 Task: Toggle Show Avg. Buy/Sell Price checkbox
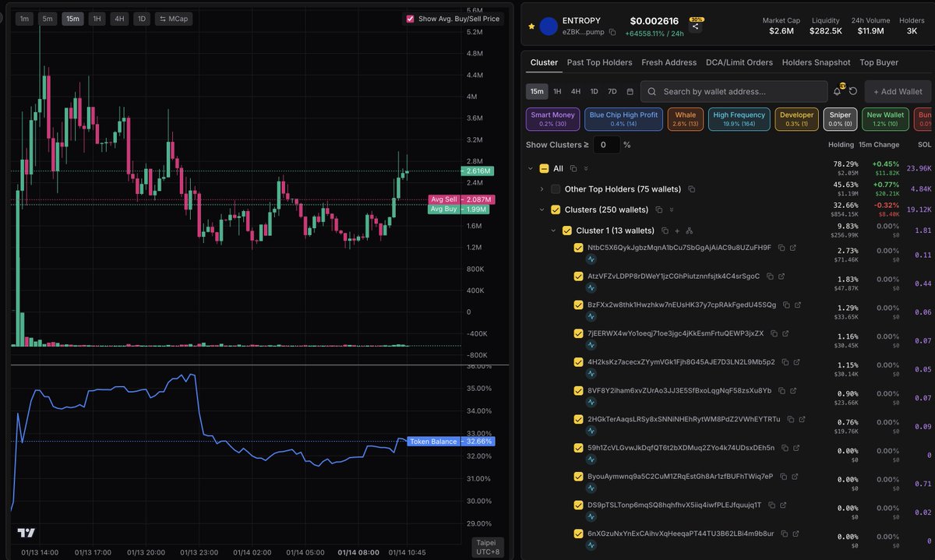[410, 19]
